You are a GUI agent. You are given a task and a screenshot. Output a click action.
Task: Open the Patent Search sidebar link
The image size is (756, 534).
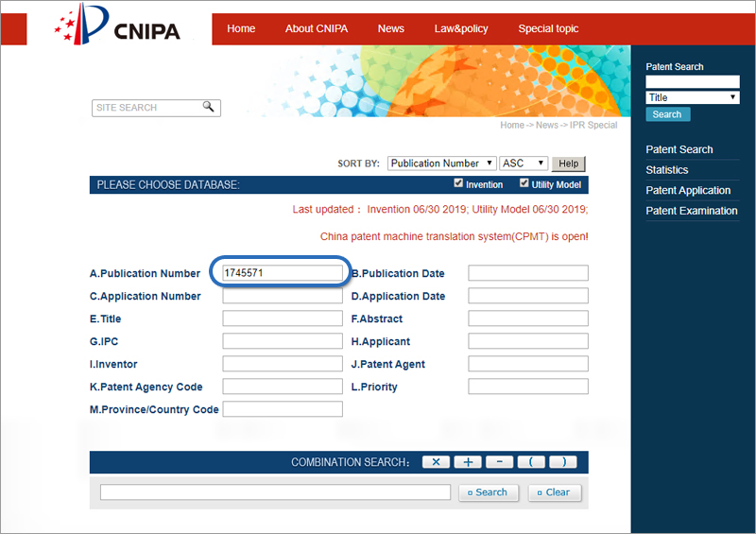click(x=679, y=149)
